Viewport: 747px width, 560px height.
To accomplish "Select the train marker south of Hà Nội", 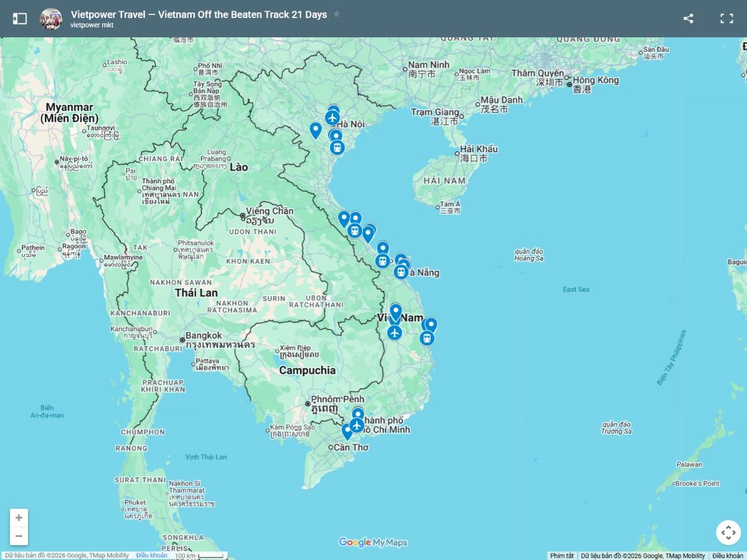I will click(x=337, y=147).
